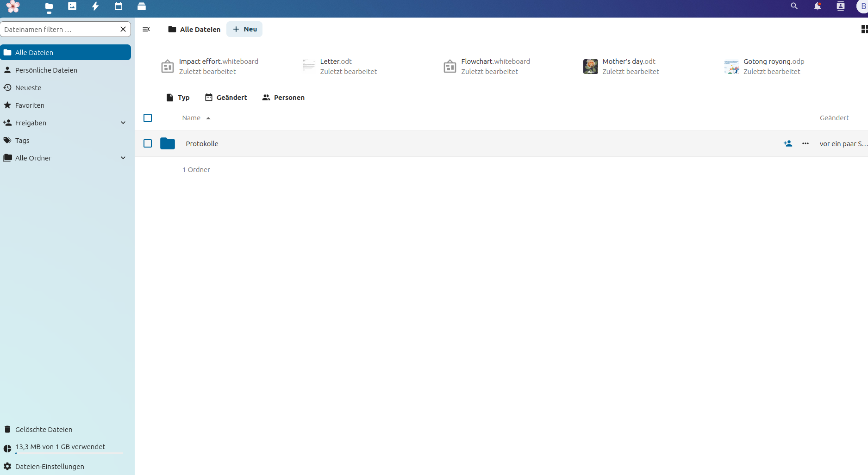Open the Calendar app icon

pos(119,6)
